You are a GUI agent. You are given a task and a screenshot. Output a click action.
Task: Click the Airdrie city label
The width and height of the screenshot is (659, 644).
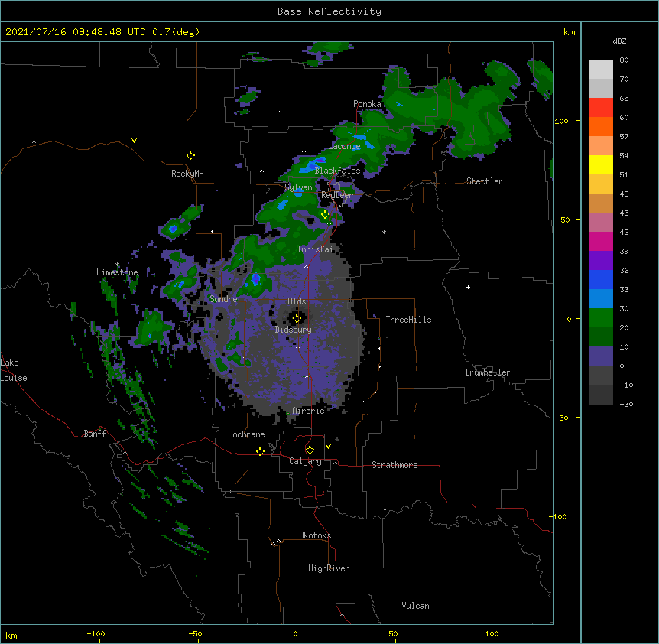(309, 411)
